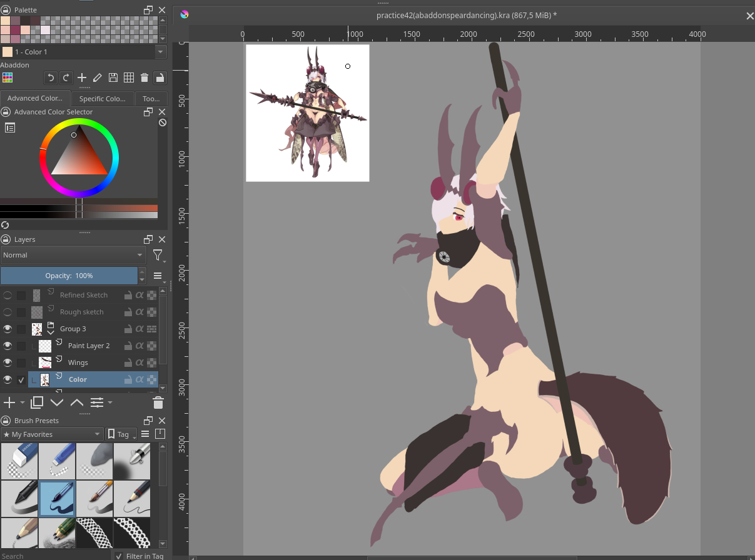
Task: Pick the dark magenta swatch in Palette
Action: pyautogui.click(x=15, y=30)
